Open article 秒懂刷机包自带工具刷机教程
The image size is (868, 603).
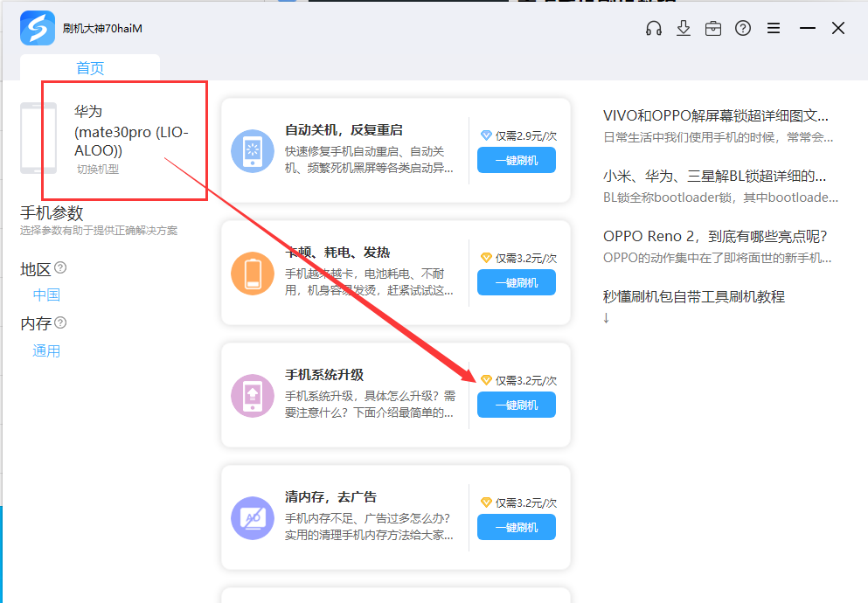click(694, 296)
